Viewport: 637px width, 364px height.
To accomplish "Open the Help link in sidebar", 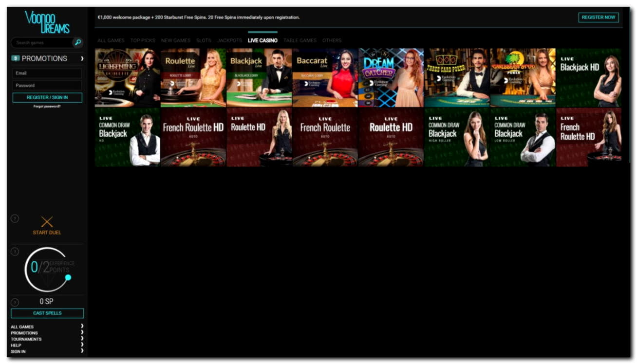I will 16,345.
